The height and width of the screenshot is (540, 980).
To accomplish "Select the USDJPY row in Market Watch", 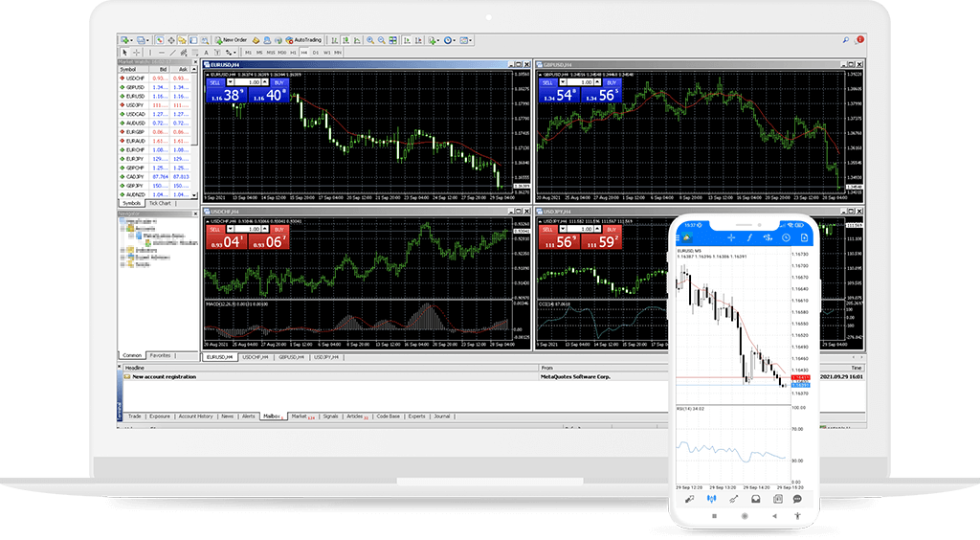I will tap(134, 104).
